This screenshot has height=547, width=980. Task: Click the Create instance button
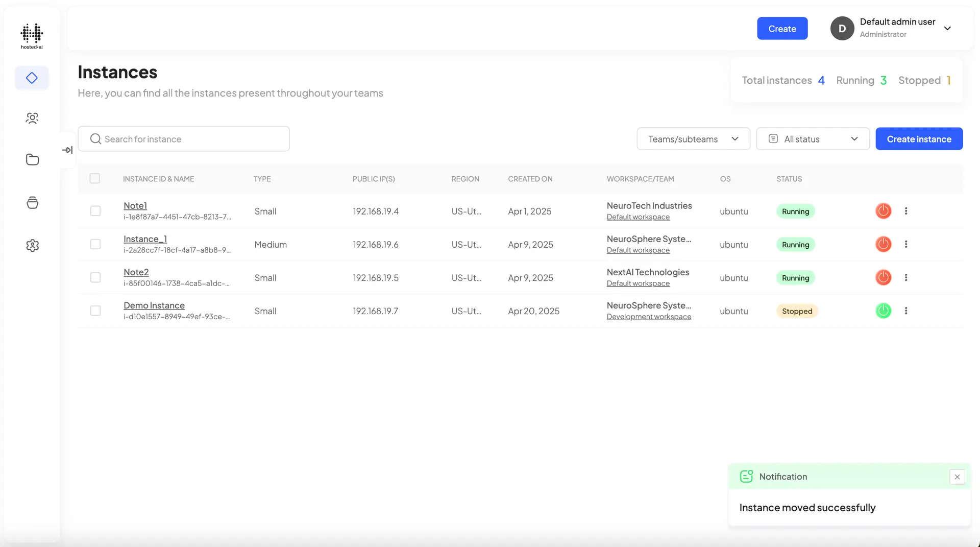(x=919, y=138)
